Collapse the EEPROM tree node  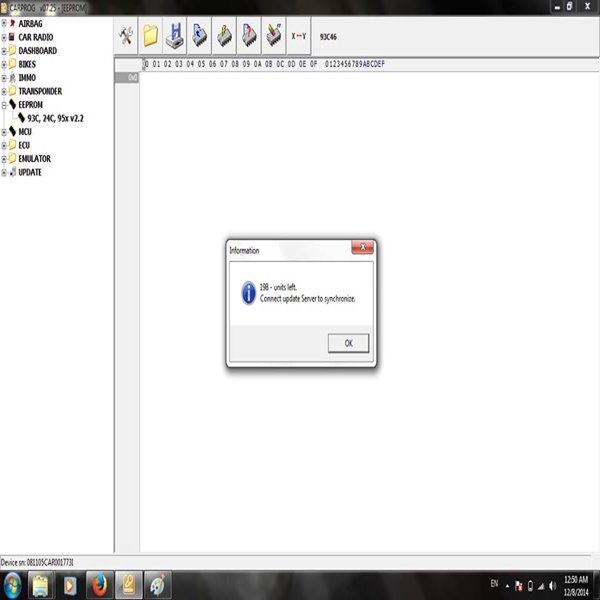4,105
